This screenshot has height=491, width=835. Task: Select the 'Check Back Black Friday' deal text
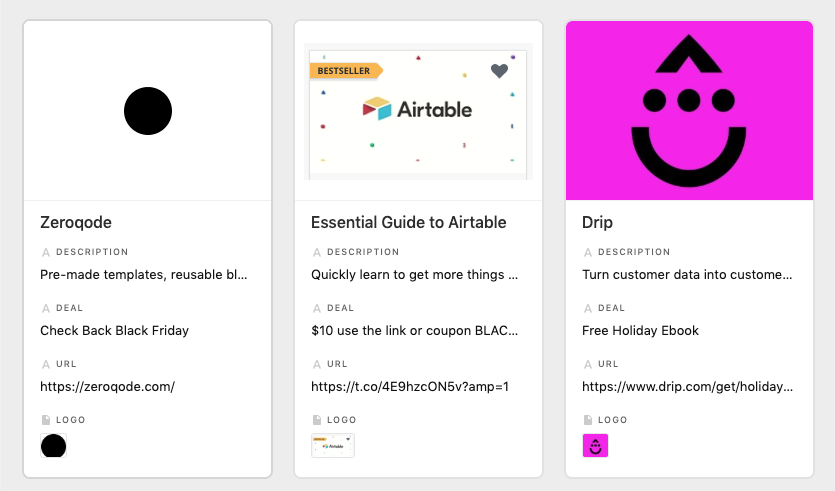point(114,331)
